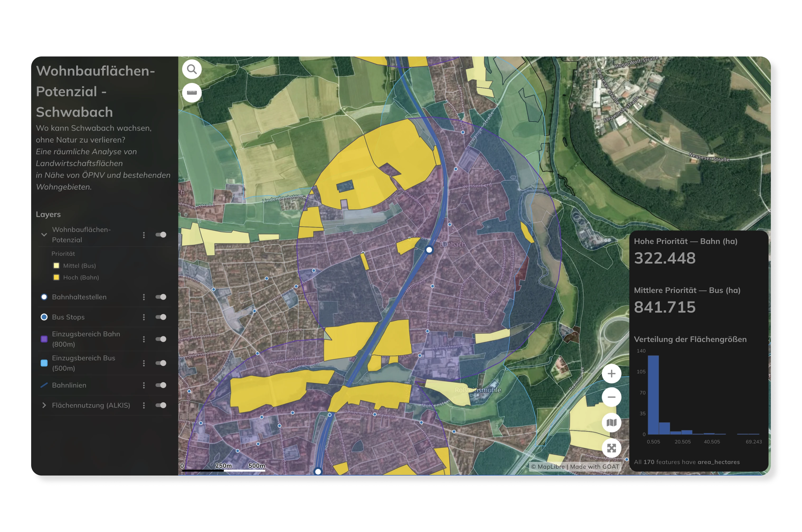802x532 pixels.
Task: Click the Einzugsbereich Bus blue swatch
Action: (x=44, y=363)
